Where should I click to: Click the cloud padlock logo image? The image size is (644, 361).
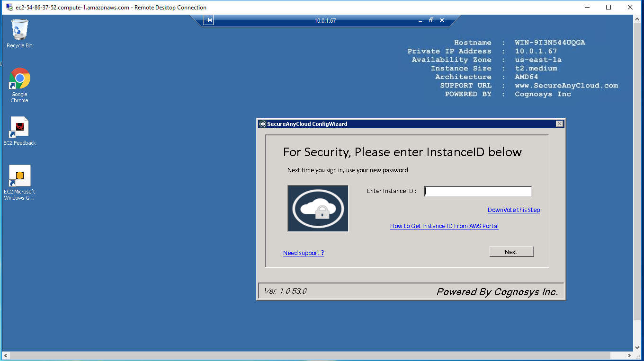[318, 209]
